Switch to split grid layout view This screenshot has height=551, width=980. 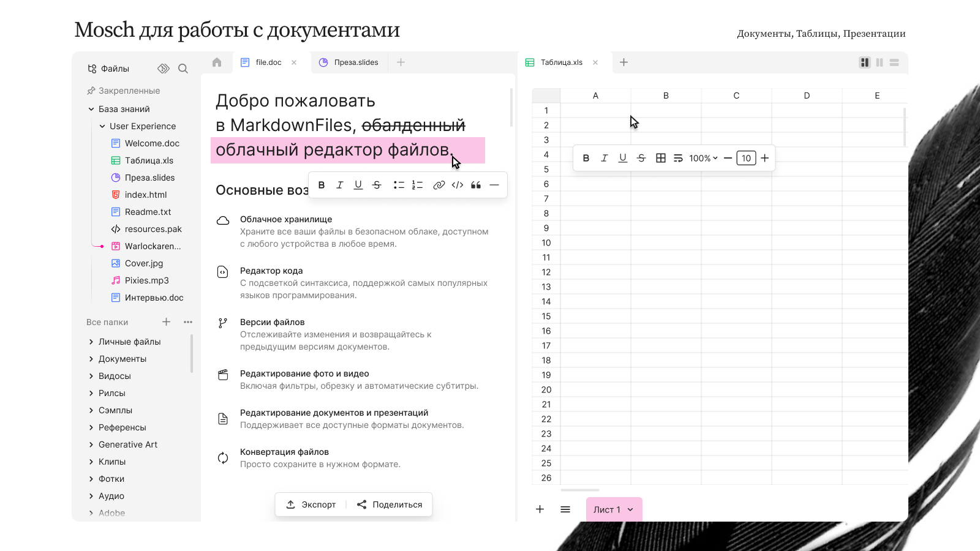864,62
